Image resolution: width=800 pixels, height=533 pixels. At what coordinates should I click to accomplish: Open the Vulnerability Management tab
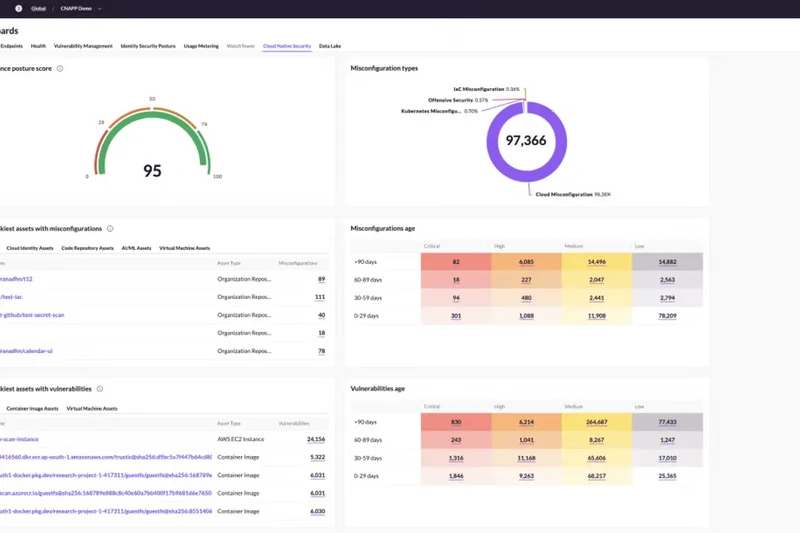click(x=83, y=46)
